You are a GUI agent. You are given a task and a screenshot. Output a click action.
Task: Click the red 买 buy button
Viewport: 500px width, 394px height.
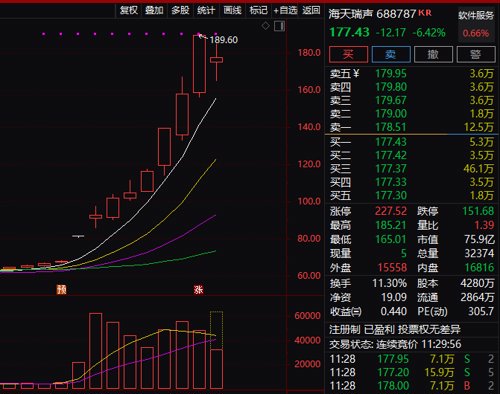click(x=348, y=54)
